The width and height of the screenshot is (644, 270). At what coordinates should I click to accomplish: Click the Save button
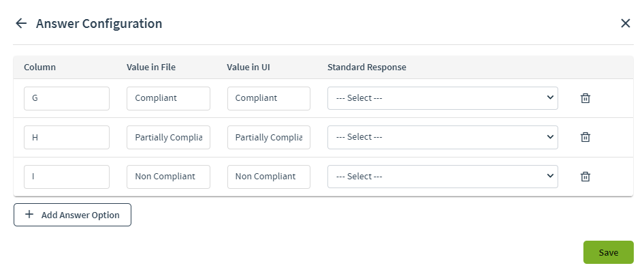(609, 252)
